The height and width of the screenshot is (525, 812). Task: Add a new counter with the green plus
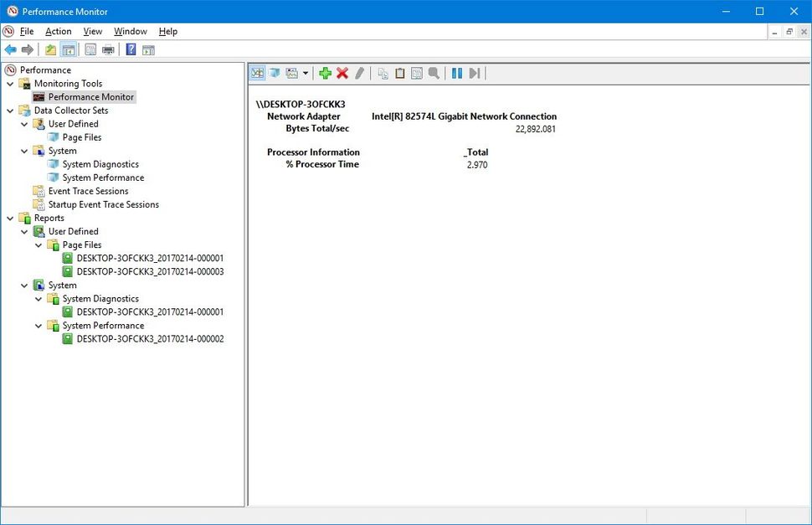click(326, 73)
